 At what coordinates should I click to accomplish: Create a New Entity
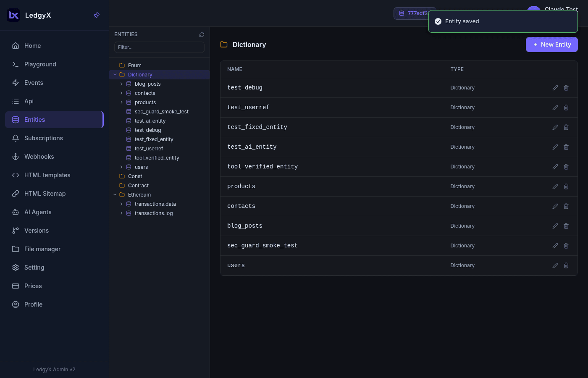pyautogui.click(x=551, y=45)
